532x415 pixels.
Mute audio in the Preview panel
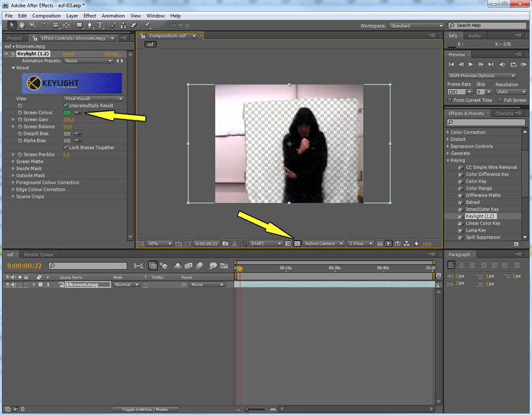pyautogui.click(x=502, y=64)
